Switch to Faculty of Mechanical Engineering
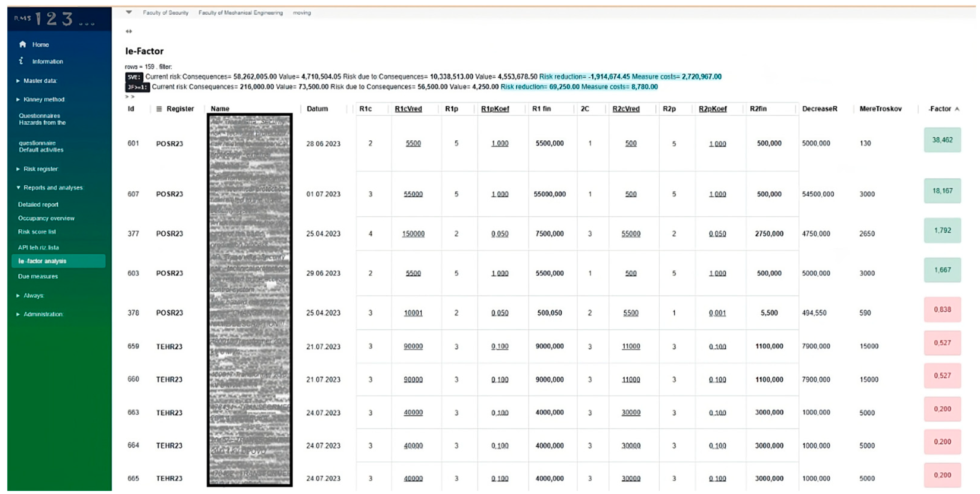The height and width of the screenshot is (494, 980). (240, 13)
